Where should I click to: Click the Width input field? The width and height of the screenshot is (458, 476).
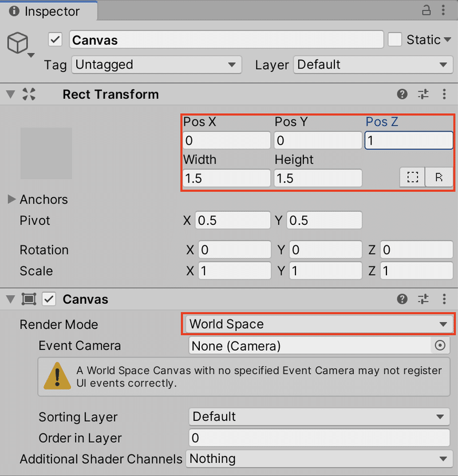(x=227, y=178)
